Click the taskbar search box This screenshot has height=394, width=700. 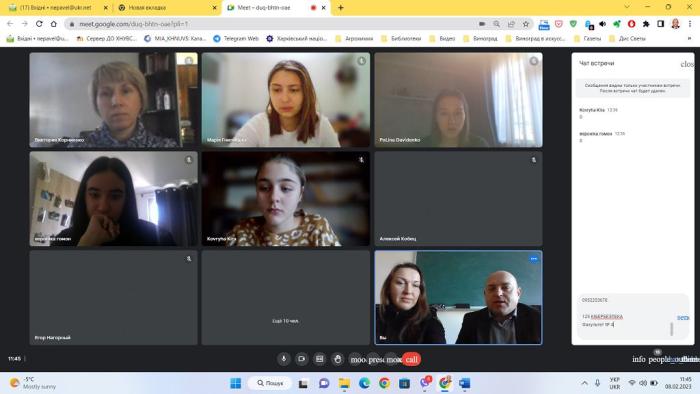[271, 383]
